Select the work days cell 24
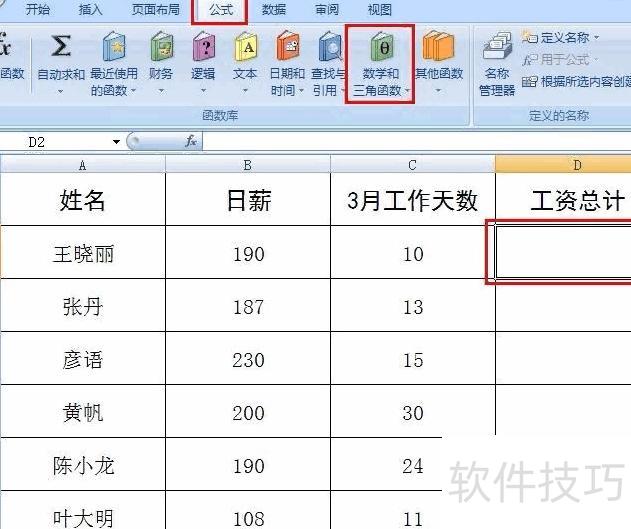Viewport: 631px width, 529px height. [x=412, y=465]
